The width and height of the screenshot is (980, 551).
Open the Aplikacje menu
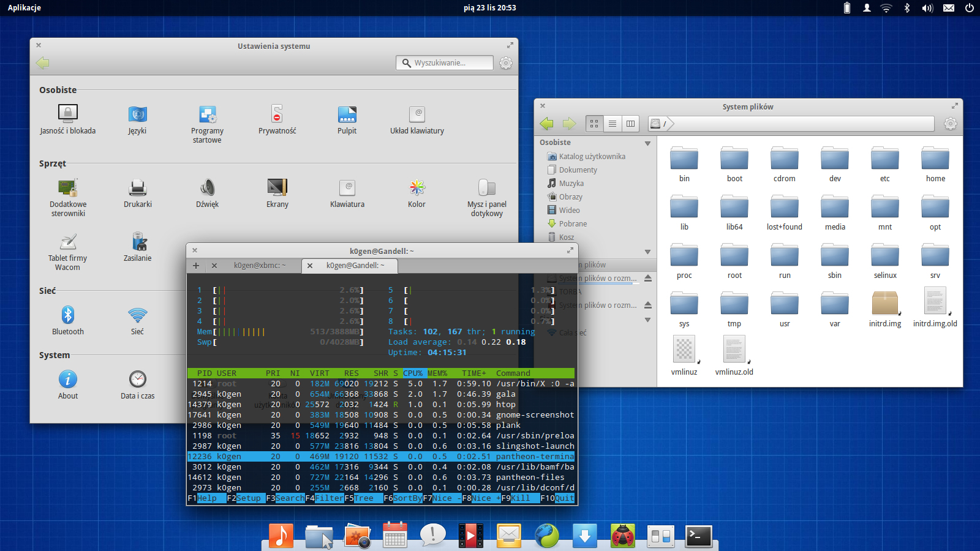[x=23, y=7]
